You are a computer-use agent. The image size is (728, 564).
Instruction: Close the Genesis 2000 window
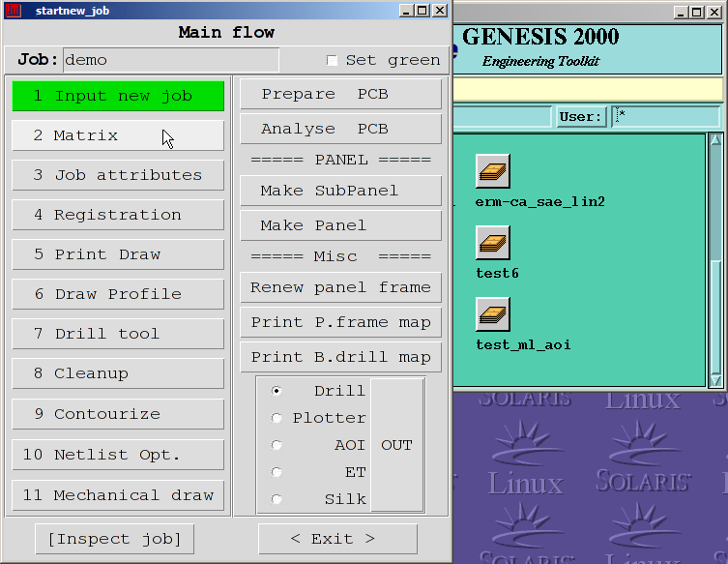pyautogui.click(x=714, y=12)
